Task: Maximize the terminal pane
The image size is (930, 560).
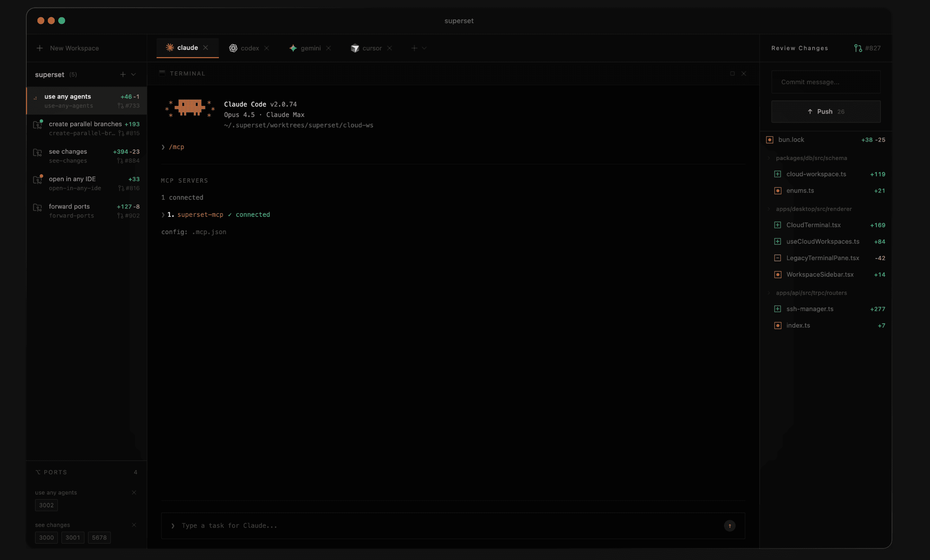Action: 732,73
